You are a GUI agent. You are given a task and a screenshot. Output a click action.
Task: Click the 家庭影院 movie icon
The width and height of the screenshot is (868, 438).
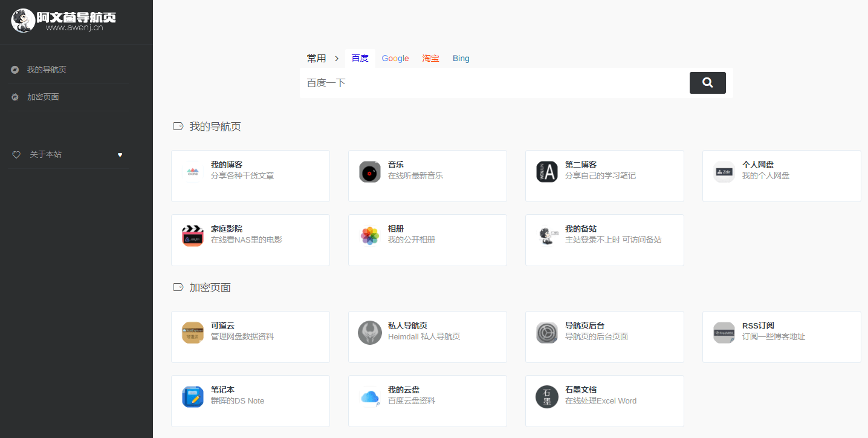click(192, 236)
